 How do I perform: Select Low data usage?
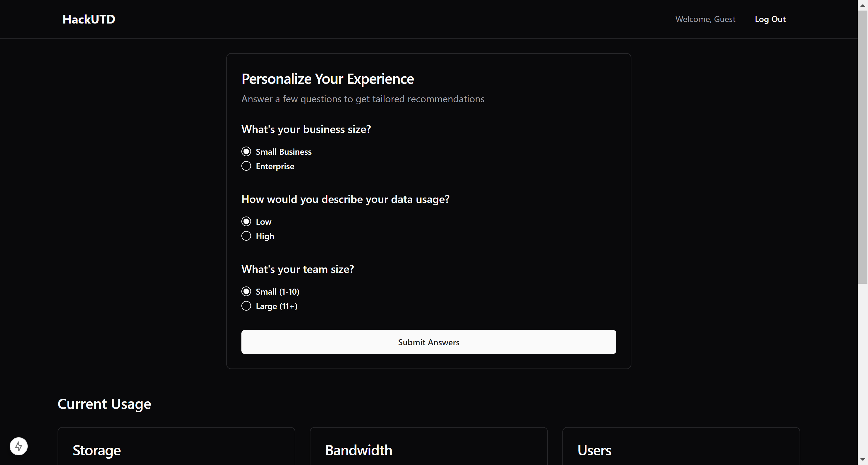[x=246, y=222]
